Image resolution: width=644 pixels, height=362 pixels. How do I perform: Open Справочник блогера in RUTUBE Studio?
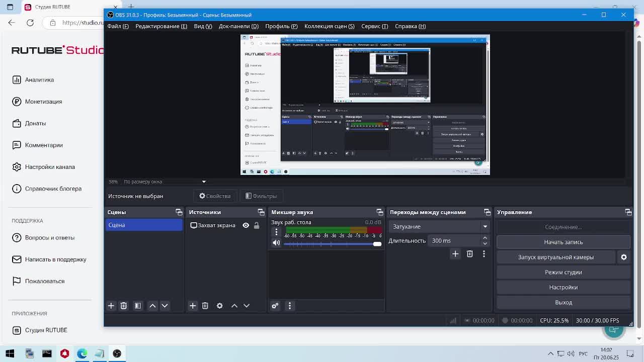pos(47,189)
